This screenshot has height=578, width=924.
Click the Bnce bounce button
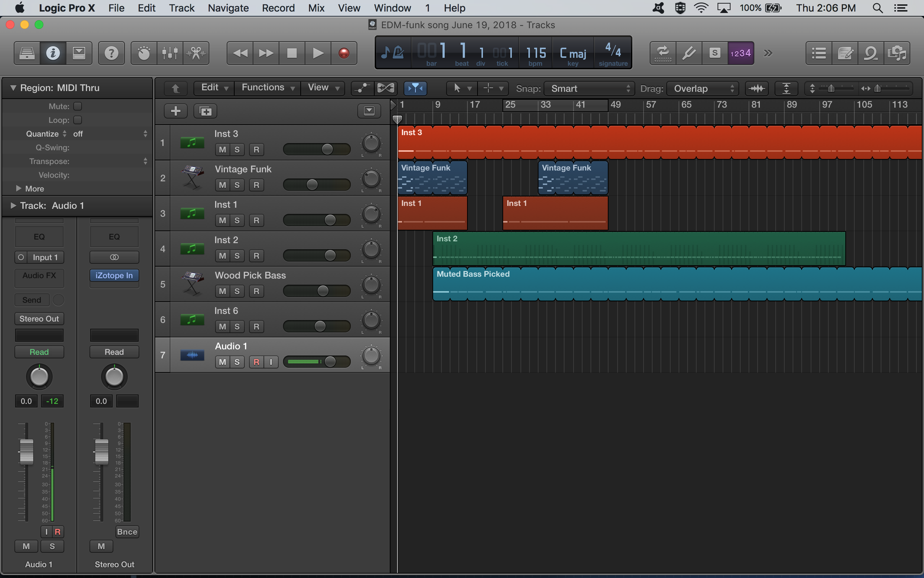127,532
